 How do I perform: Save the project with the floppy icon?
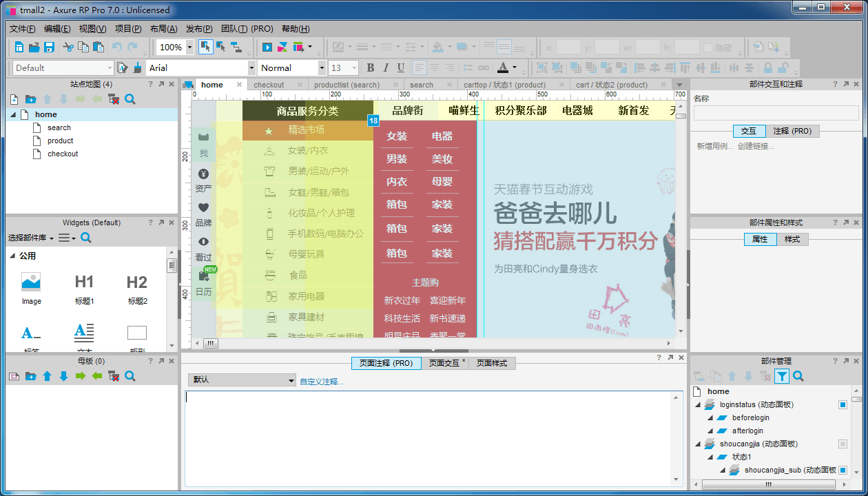[49, 47]
